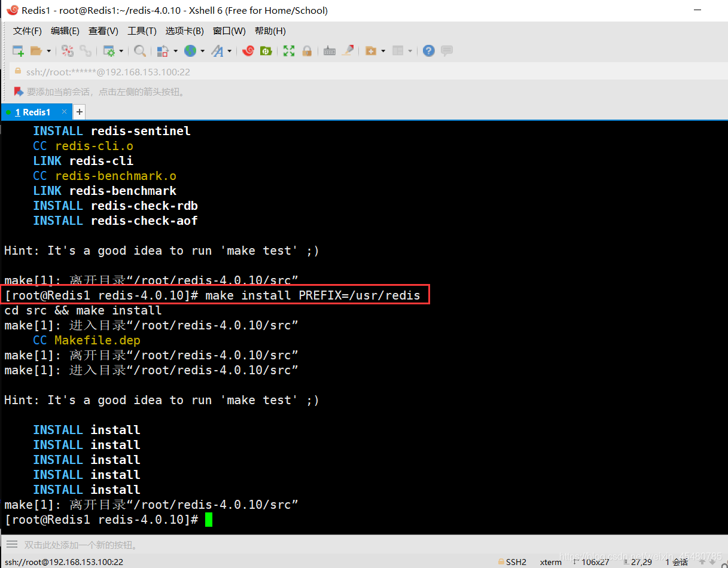The image size is (728, 568).
Task: Click 1 会话 in the status bar
Action: click(x=677, y=562)
